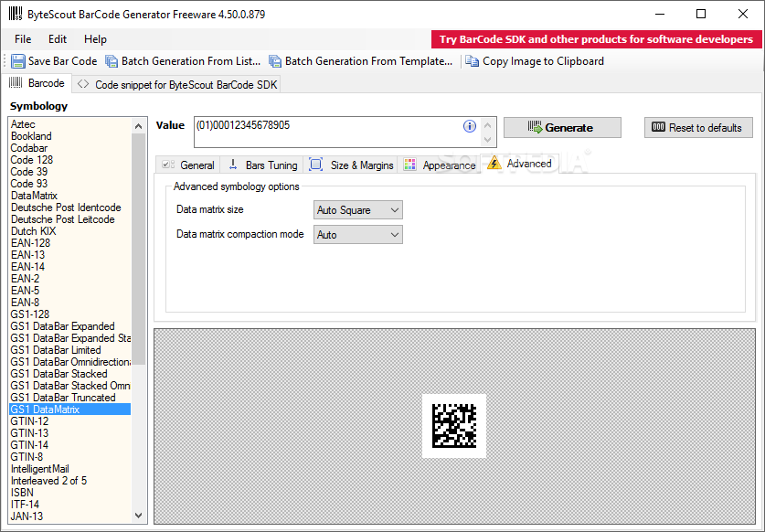
Task: Click Value field scroll up arrow
Action: pyautogui.click(x=487, y=125)
